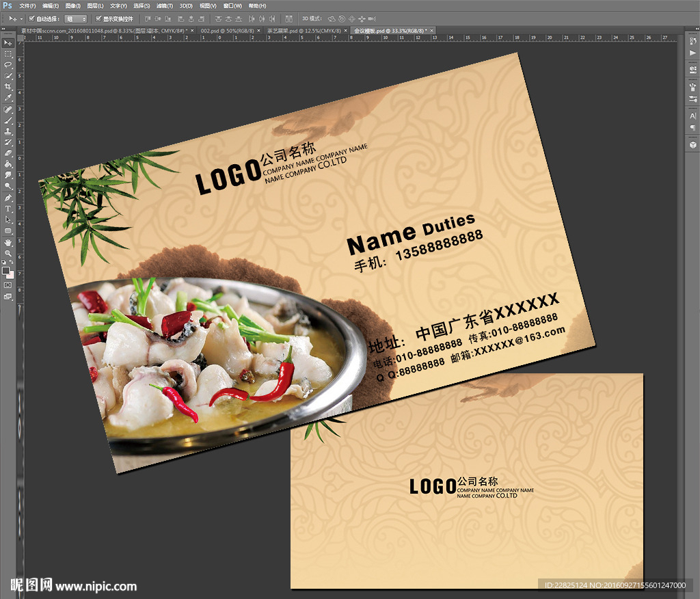Select the Brush tool
The image size is (700, 599).
[8, 120]
